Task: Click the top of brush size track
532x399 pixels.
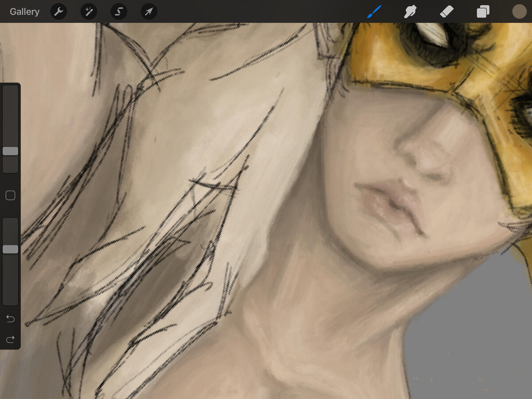Action: click(10, 90)
